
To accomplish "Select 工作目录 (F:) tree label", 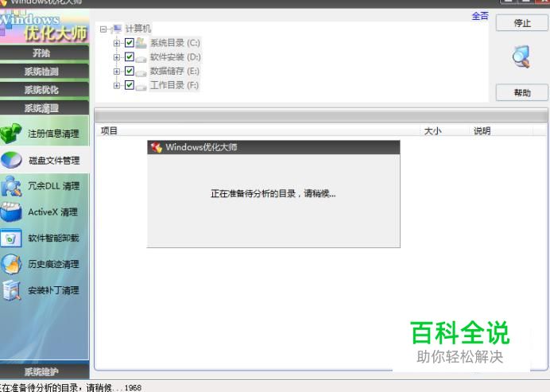I will point(174,85).
